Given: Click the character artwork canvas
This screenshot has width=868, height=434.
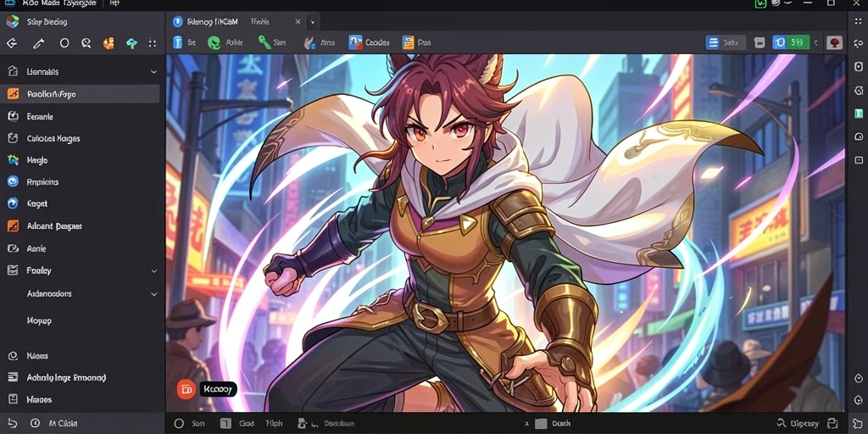Looking at the screenshot, I should click(506, 233).
